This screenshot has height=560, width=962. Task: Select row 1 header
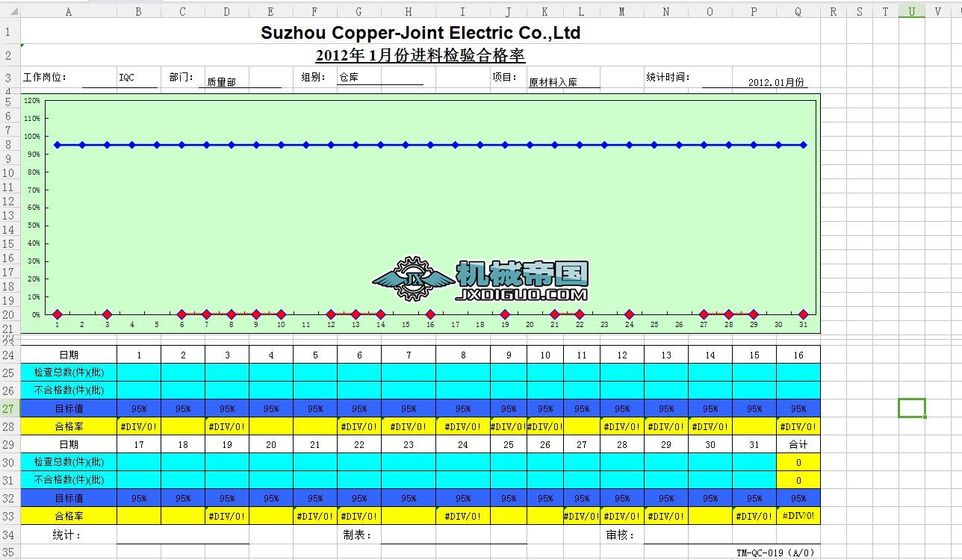click(x=10, y=31)
